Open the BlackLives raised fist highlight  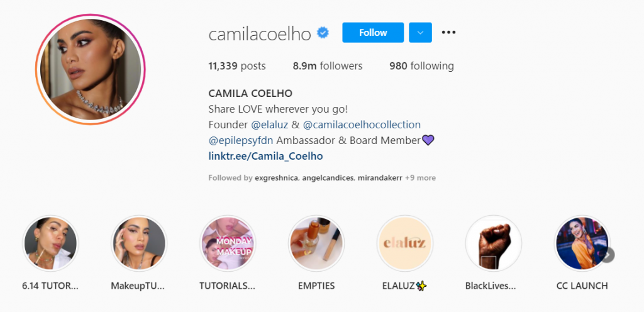(493, 243)
